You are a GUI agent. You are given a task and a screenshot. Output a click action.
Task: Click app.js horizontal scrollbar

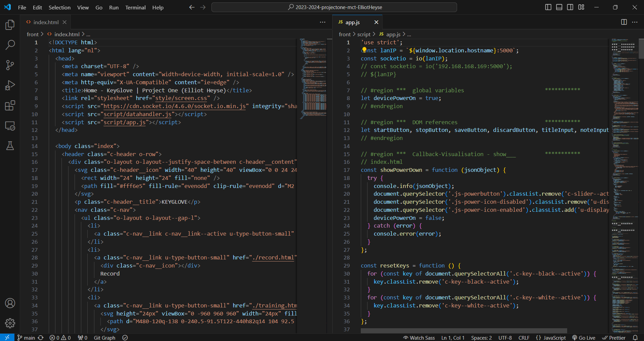point(464,331)
